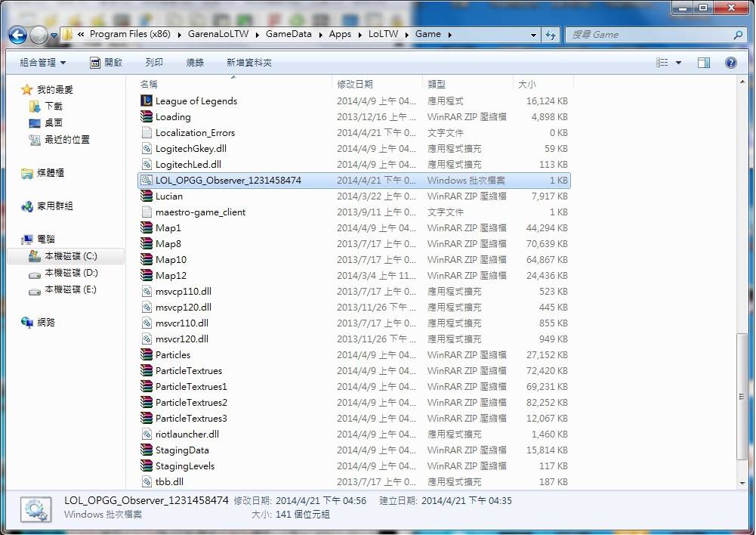Navigate to GarenaLoLTW in the address path

(x=218, y=34)
